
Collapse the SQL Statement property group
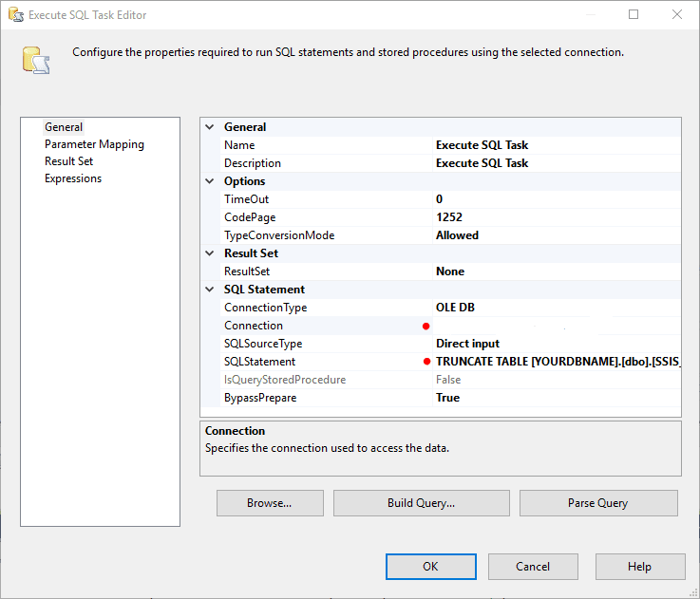pyautogui.click(x=210, y=290)
